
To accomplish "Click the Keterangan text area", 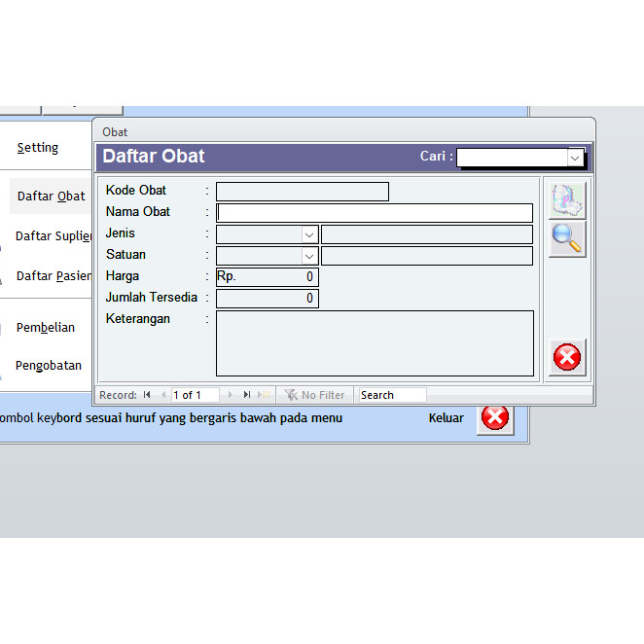I will 375,343.
